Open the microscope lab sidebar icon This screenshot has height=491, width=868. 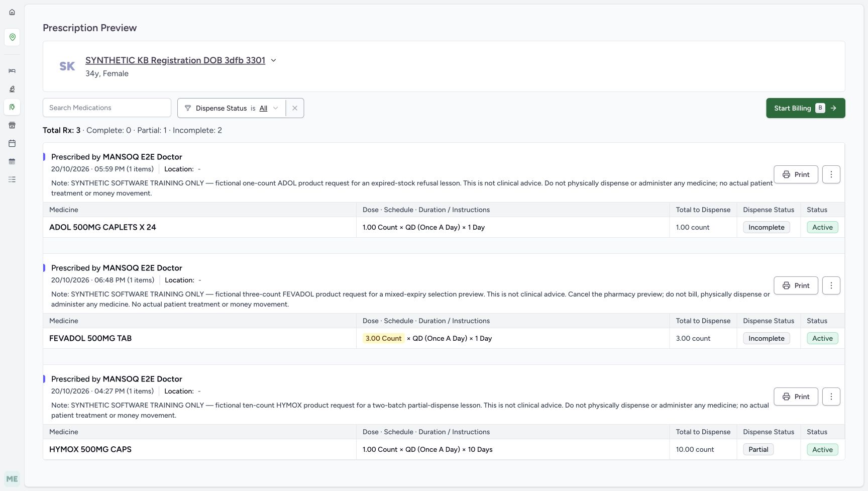[x=12, y=89]
